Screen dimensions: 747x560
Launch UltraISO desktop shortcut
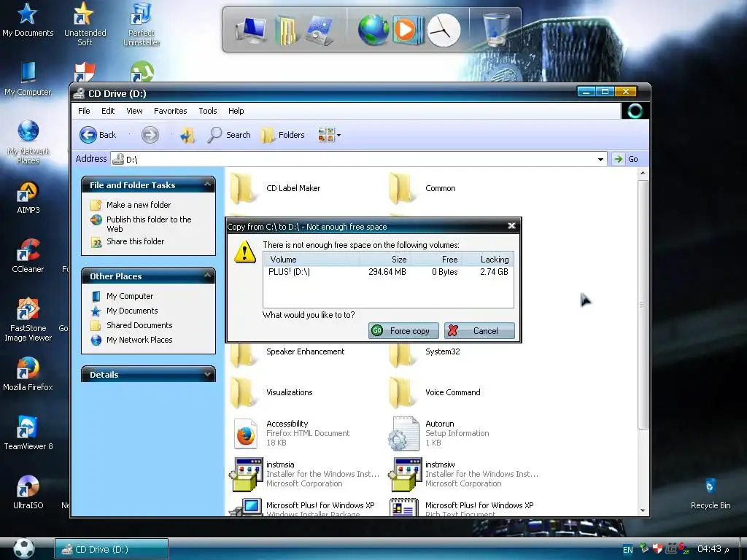click(x=28, y=492)
